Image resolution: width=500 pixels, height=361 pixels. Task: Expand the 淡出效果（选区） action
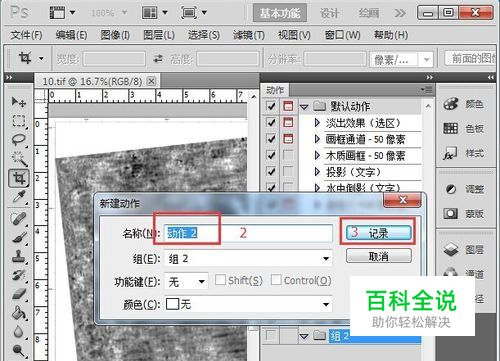[x=317, y=123]
